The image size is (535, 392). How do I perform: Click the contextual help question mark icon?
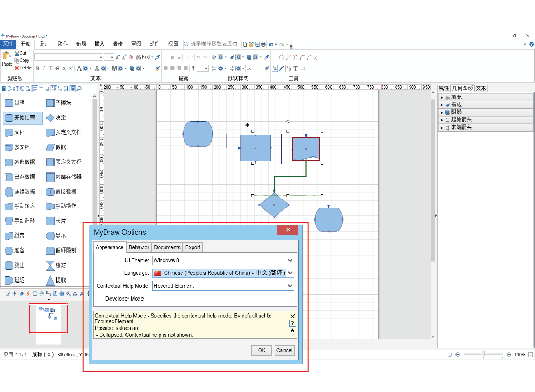point(292,323)
